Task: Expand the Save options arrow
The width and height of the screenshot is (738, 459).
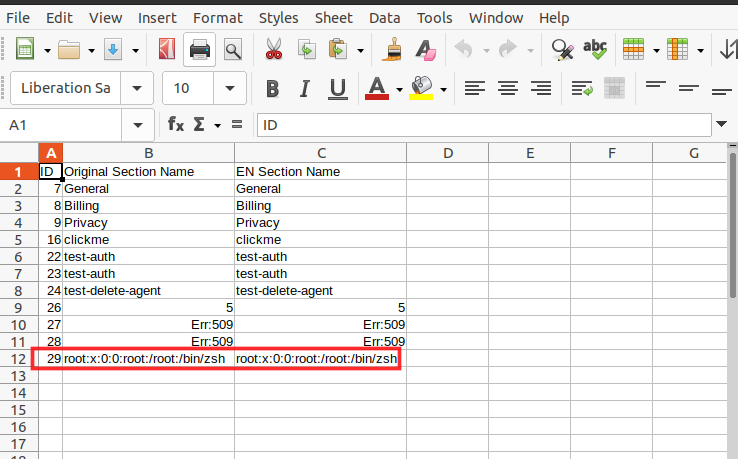Action: coord(136,50)
